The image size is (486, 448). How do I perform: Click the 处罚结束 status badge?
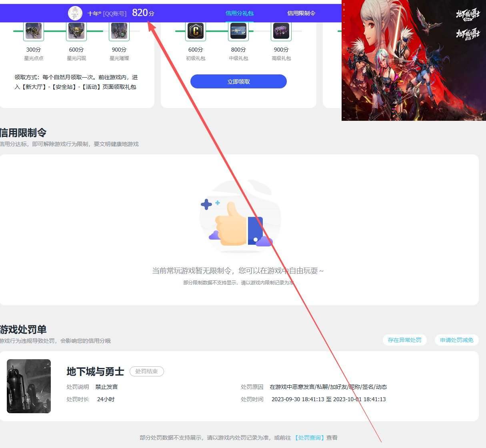click(146, 371)
